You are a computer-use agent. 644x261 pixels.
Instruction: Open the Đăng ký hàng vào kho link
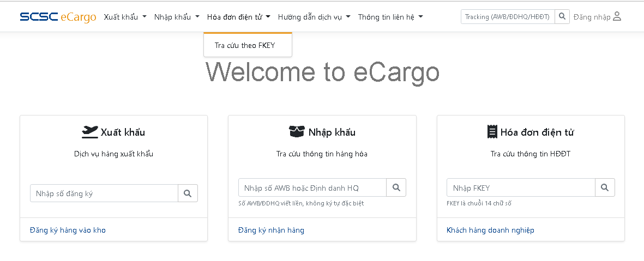coord(68,230)
